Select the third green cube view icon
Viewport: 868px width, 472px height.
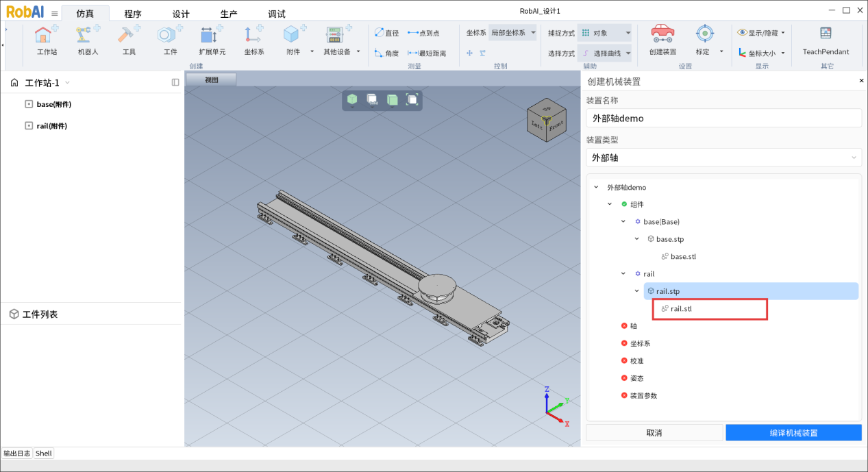(393, 100)
